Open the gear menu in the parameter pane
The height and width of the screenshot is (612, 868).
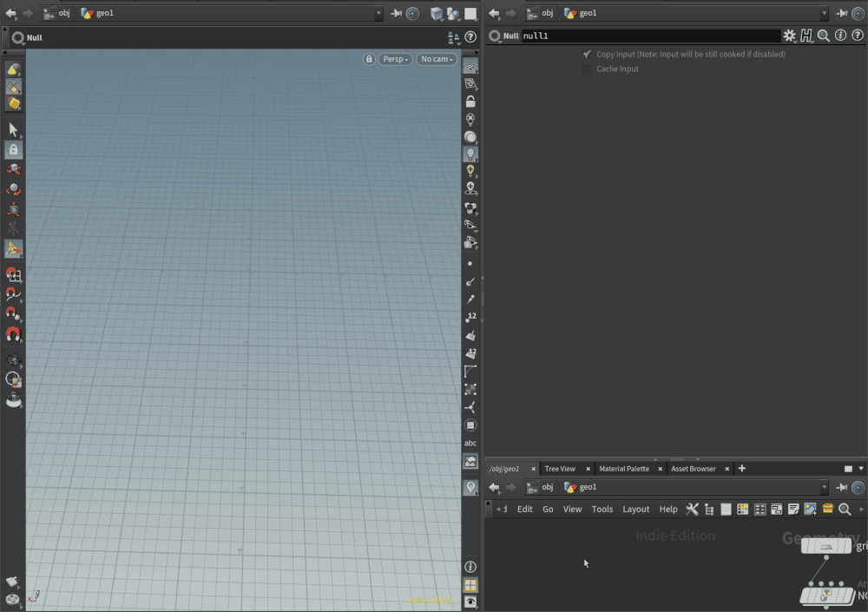coord(789,36)
